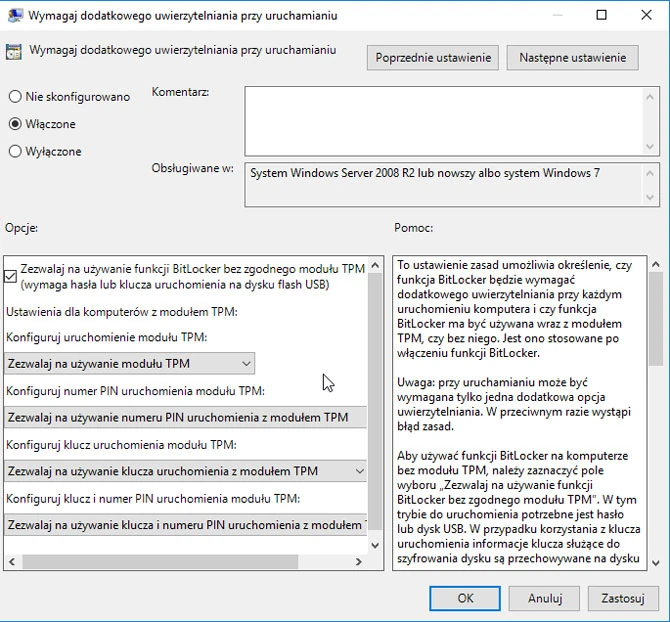Click the Opcje panel horizontal scroll left arrow
Image resolution: width=670 pixels, height=622 pixels.
(x=12, y=562)
